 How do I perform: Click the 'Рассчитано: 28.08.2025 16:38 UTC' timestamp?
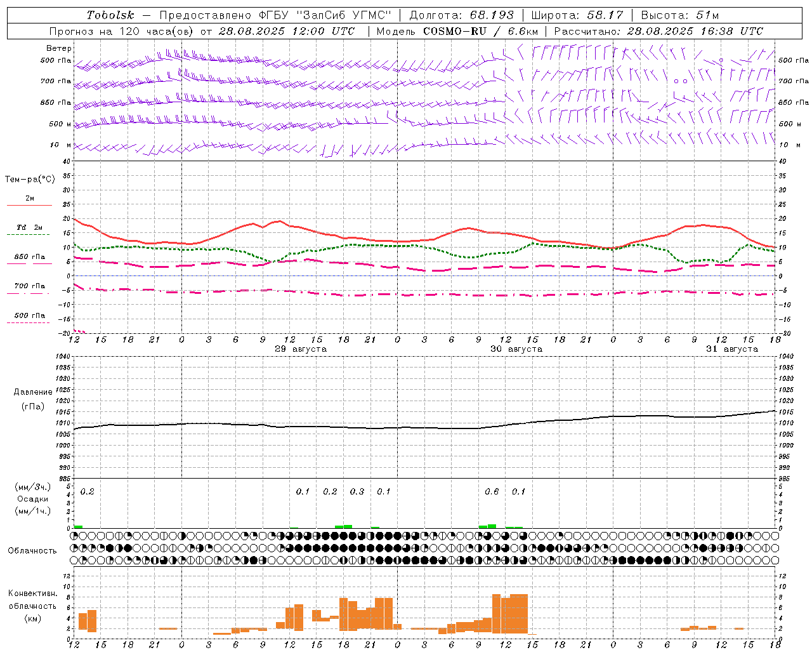pyautogui.click(x=658, y=31)
